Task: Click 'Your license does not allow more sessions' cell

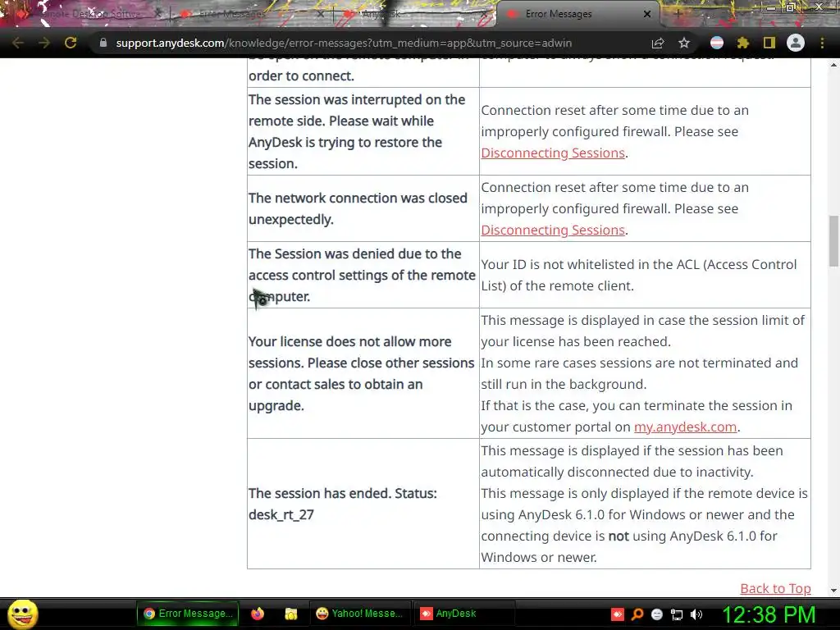Action: click(363, 373)
